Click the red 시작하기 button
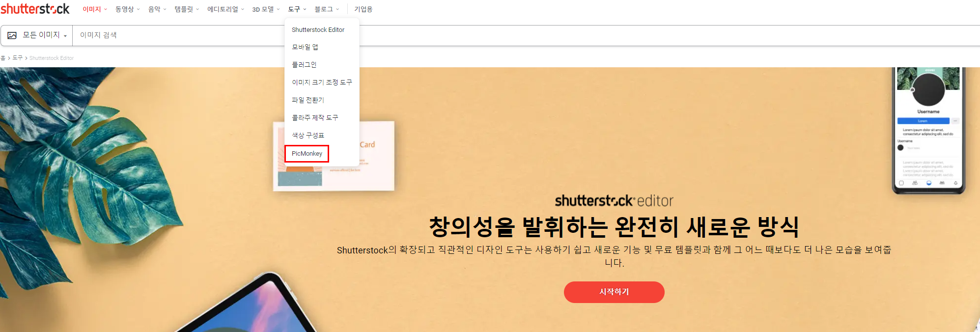Viewport: 980px width, 332px height. [614, 292]
